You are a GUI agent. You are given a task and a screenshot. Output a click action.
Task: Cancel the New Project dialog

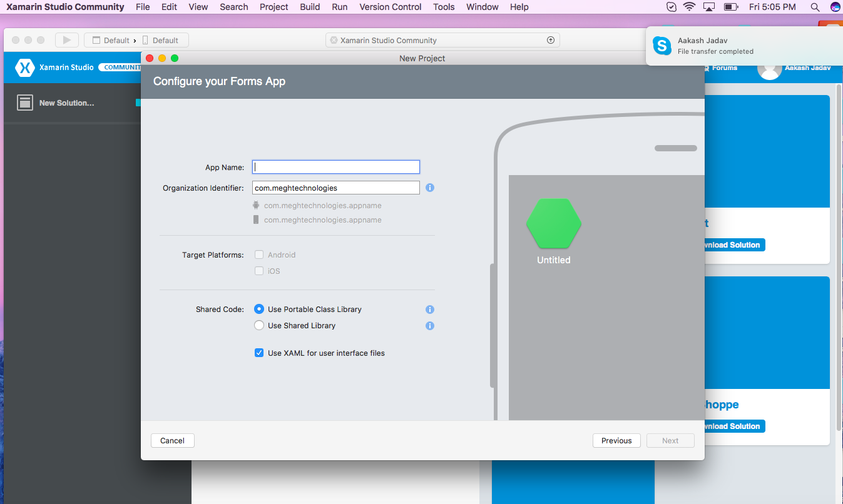tap(172, 440)
